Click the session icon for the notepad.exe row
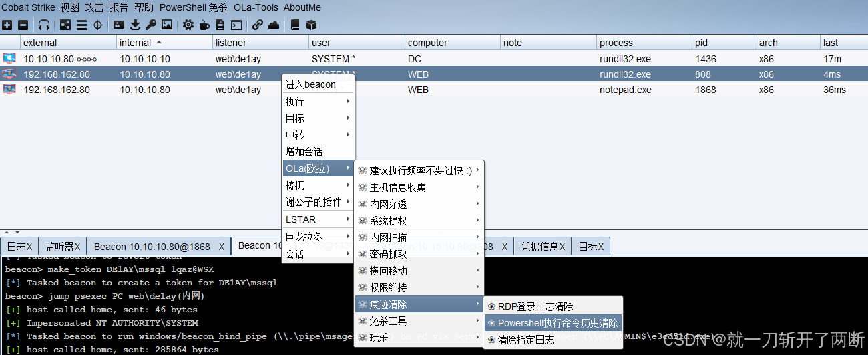This screenshot has height=355, width=868. tap(9, 90)
